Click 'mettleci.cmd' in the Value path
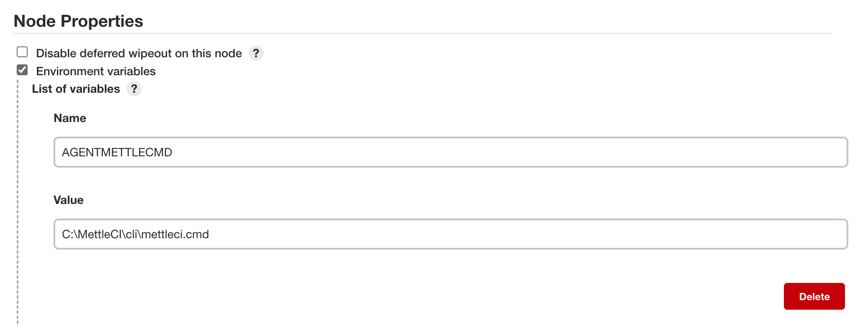Screen dimensions: 868x326 tap(175, 234)
